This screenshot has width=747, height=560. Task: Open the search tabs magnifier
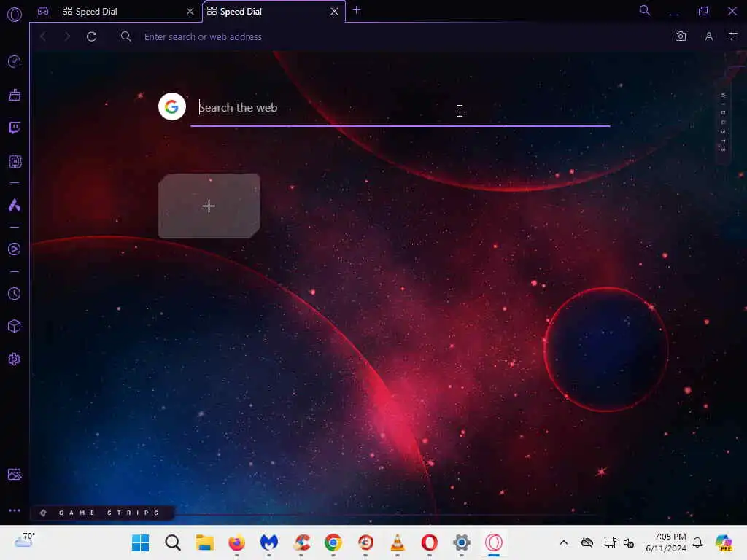pyautogui.click(x=645, y=10)
